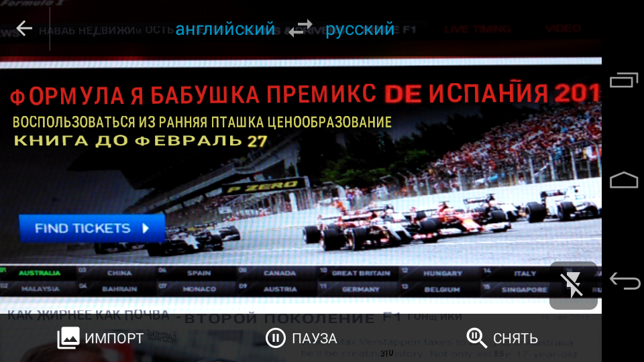Select MONACO race tab
This screenshot has height=362, width=644.
(x=199, y=289)
